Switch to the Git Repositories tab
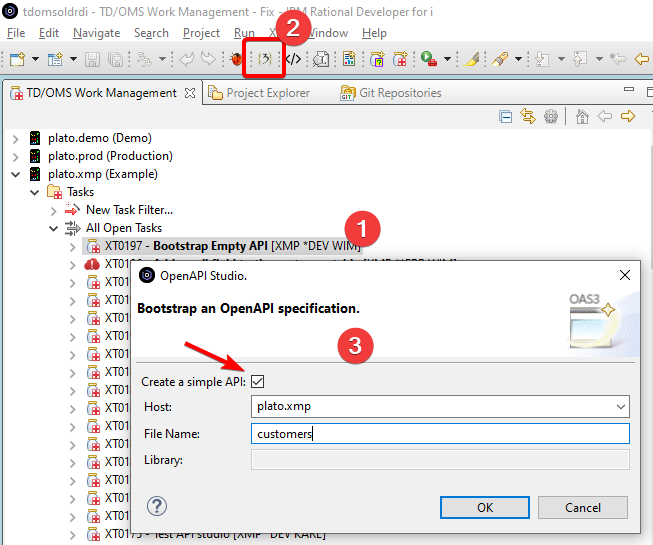 pyautogui.click(x=391, y=93)
